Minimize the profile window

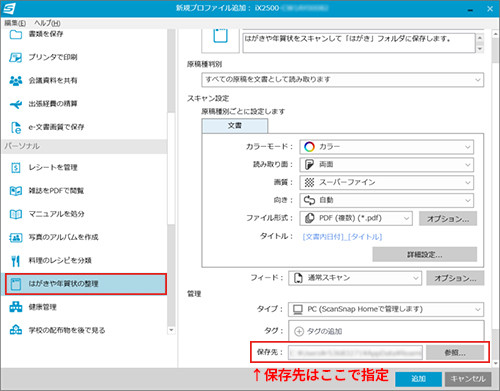[470, 9]
